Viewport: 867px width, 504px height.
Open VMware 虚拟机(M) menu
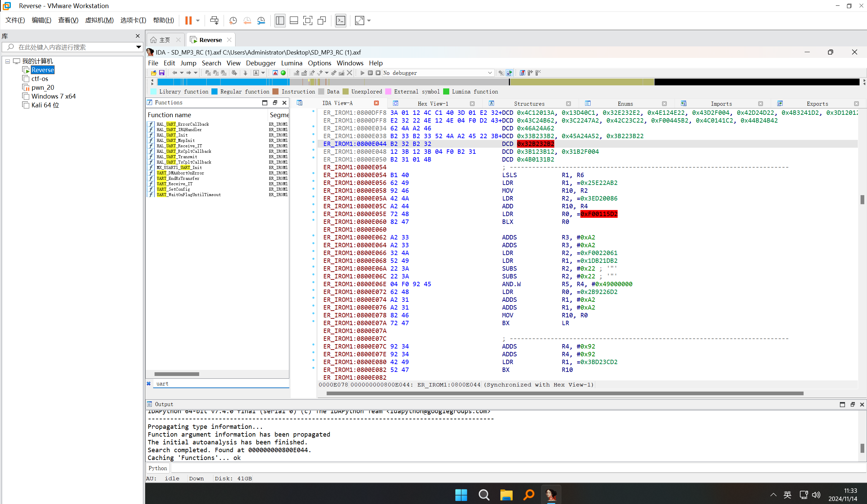click(x=99, y=20)
